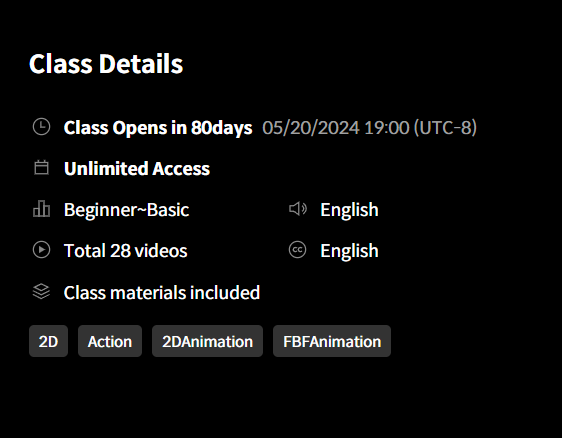Click the English audio language label
Viewport: 562px width, 438px height.
click(x=349, y=210)
